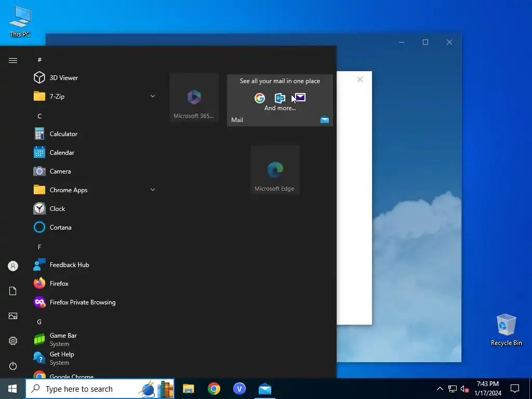Click the network tray icon
This screenshot has width=532, height=399.
[x=453, y=389]
